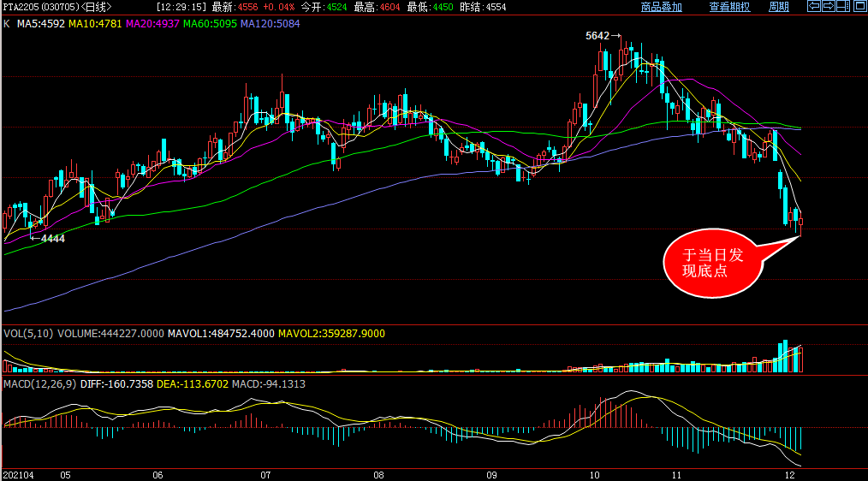Click the MAVOL2:359287.9000 value
868x481 pixels.
click(331, 334)
